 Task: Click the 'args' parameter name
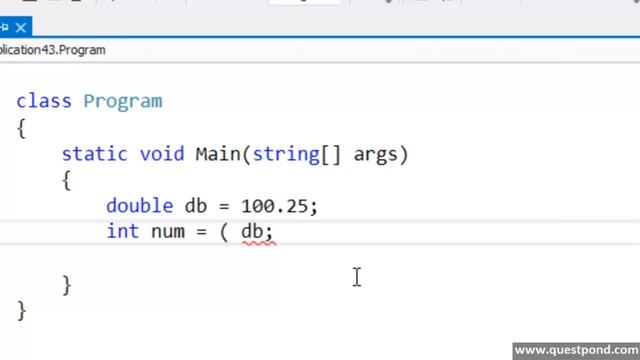(376, 156)
